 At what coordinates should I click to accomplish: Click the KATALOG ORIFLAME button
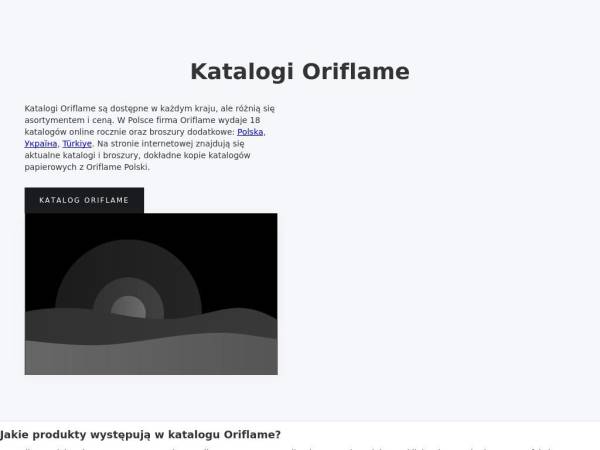[x=84, y=201]
